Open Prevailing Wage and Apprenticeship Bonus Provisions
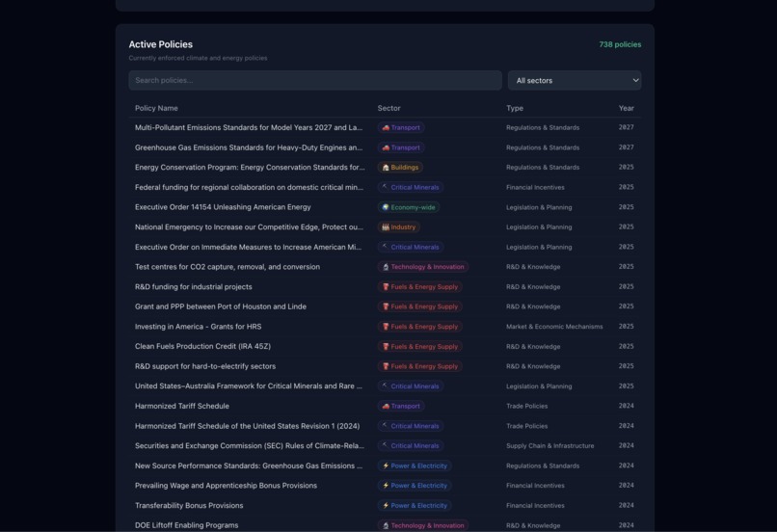This screenshot has width=777, height=532. coord(226,486)
